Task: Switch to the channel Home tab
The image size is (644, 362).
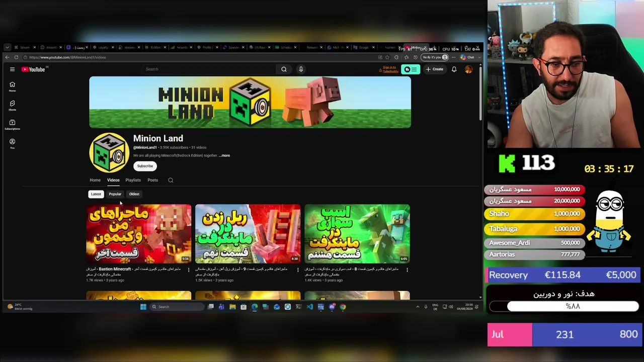Action: (x=95, y=180)
